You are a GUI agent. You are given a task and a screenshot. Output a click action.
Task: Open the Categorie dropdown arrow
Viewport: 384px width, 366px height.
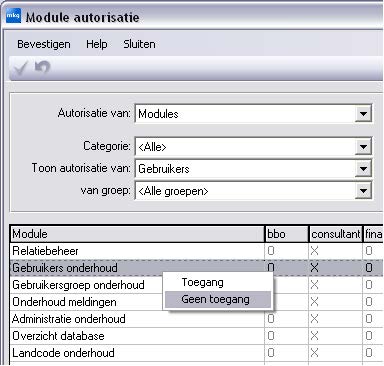[x=363, y=147]
